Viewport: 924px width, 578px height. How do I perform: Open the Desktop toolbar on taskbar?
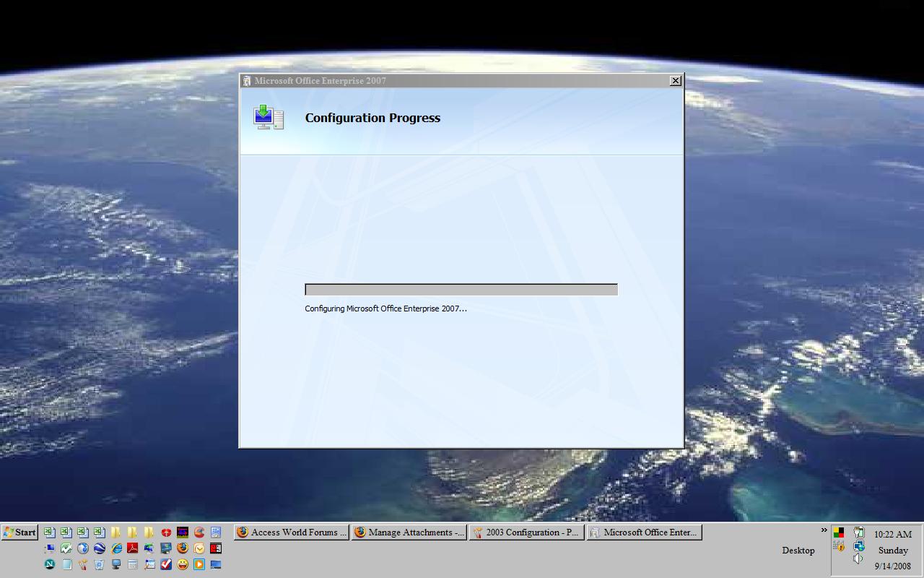tap(798, 551)
